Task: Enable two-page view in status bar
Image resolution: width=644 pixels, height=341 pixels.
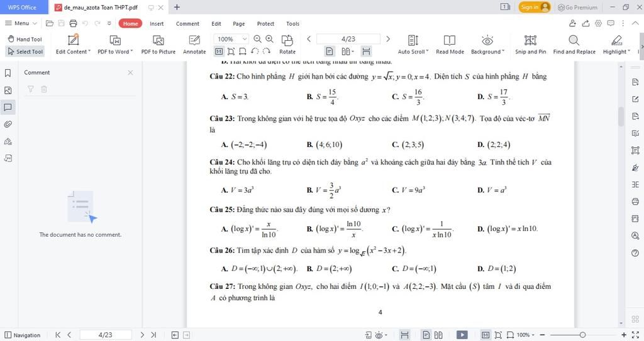Action: click(438, 335)
